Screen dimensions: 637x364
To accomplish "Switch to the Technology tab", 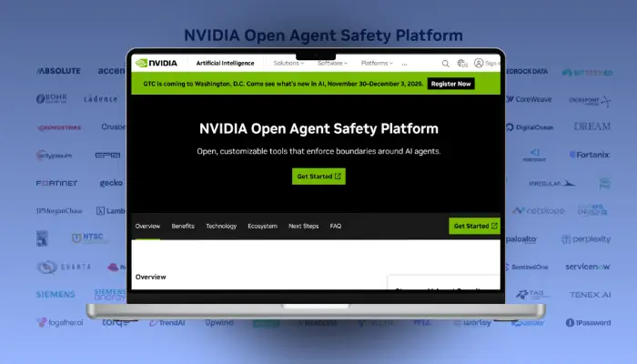I will (x=221, y=226).
